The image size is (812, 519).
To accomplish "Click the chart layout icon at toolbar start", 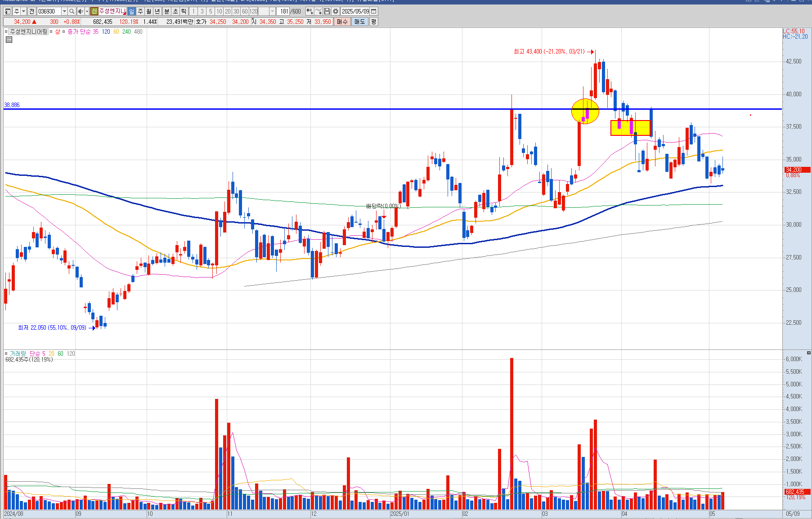I will point(8,11).
